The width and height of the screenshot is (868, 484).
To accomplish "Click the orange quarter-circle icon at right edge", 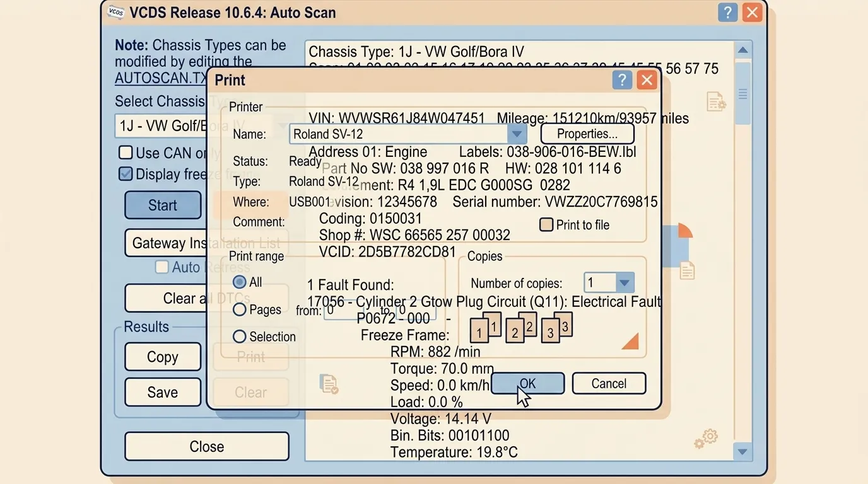I will point(685,231).
